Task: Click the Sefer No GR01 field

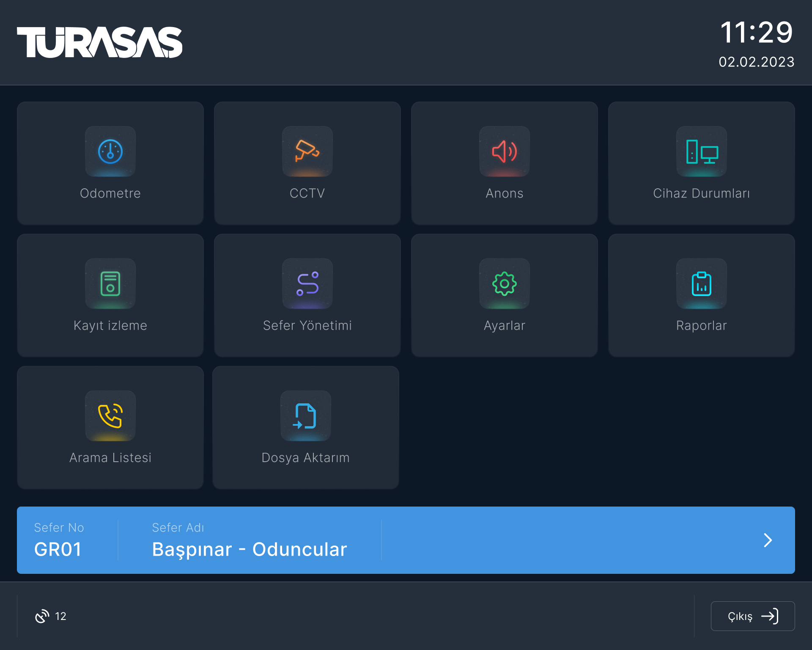Action: (58, 549)
